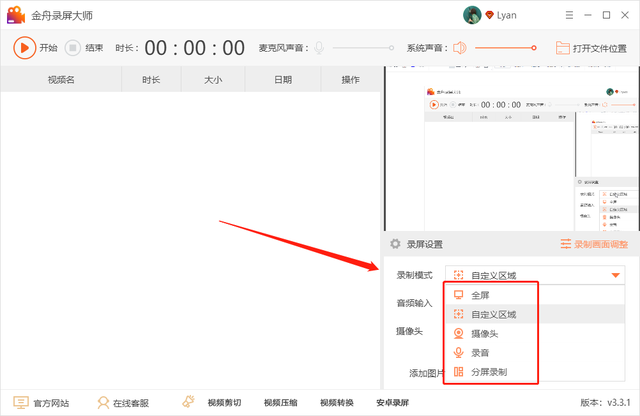Toggle the system sound speaker icon
The height and width of the screenshot is (416, 640).
pos(460,48)
